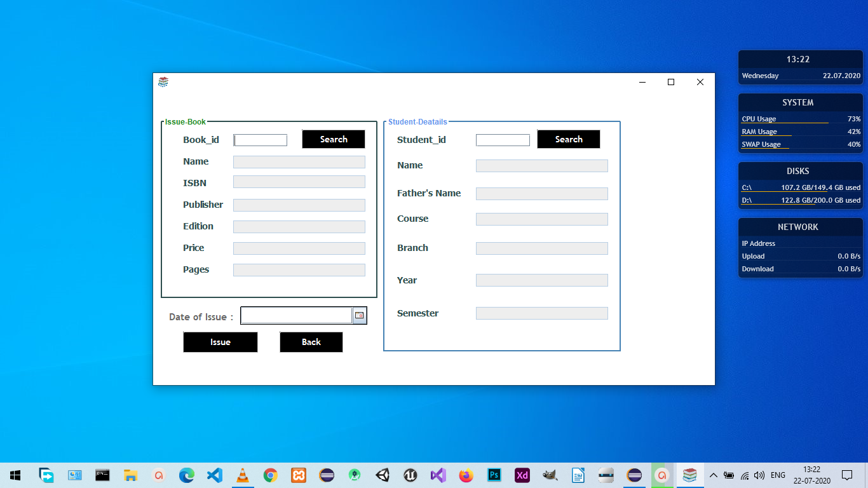The image size is (868, 488).
Task: Click the book stack icon in window title bar
Action: tap(163, 82)
